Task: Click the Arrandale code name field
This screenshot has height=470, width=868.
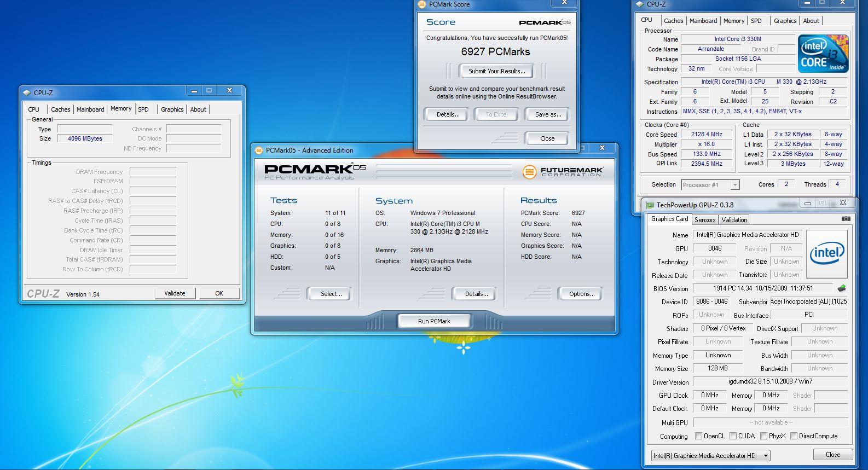Action: point(710,49)
